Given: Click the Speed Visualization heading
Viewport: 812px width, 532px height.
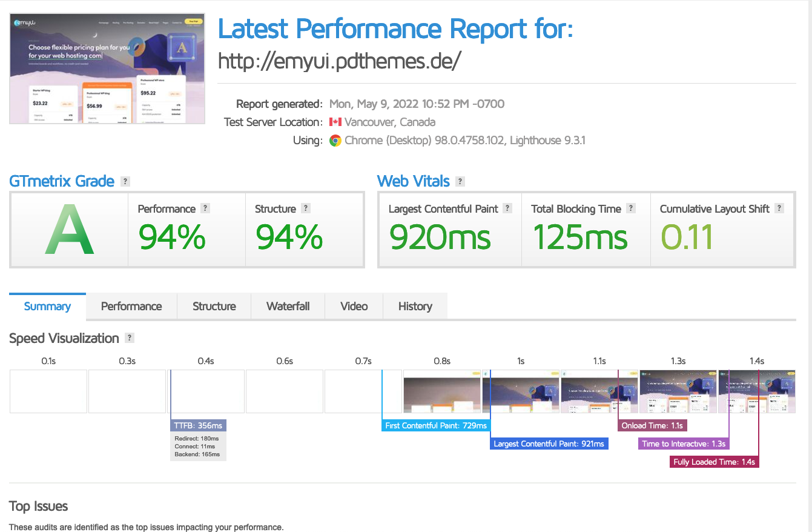Looking at the screenshot, I should (64, 338).
